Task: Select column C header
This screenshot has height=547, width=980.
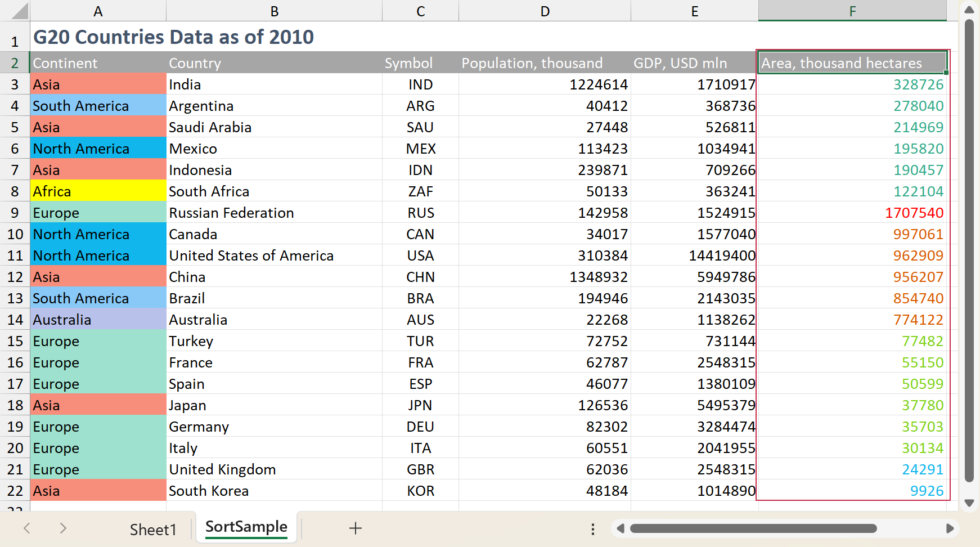Action: 420,11
